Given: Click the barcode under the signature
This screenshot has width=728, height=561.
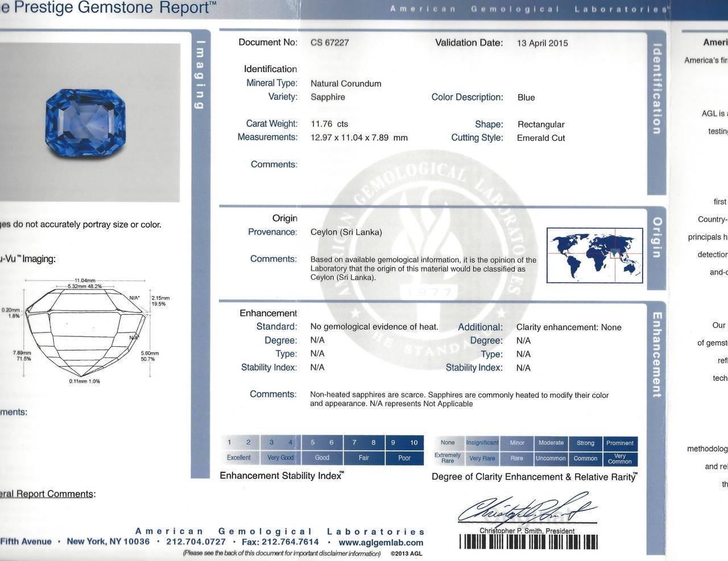Looking at the screenshot, I should click(x=528, y=542).
